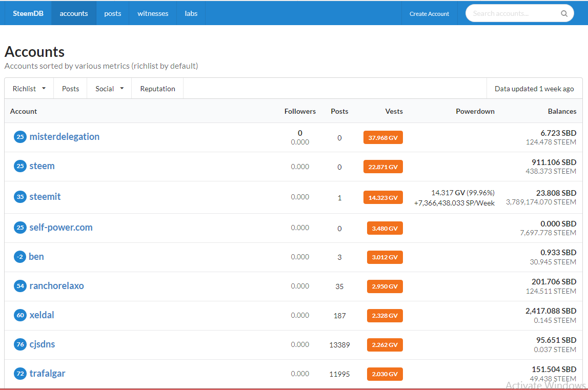The width and height of the screenshot is (588, 390).
Task: Click the Powerdown column header
Action: (475, 111)
